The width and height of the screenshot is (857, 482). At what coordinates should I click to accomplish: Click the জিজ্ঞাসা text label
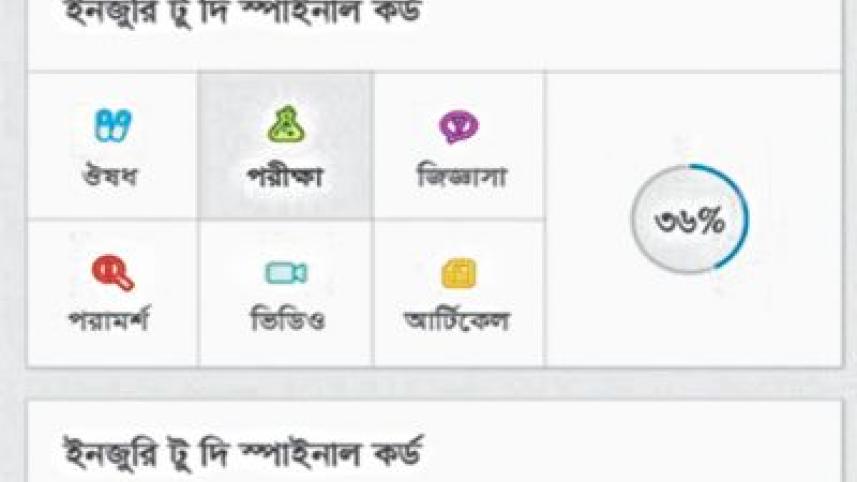pos(461,176)
